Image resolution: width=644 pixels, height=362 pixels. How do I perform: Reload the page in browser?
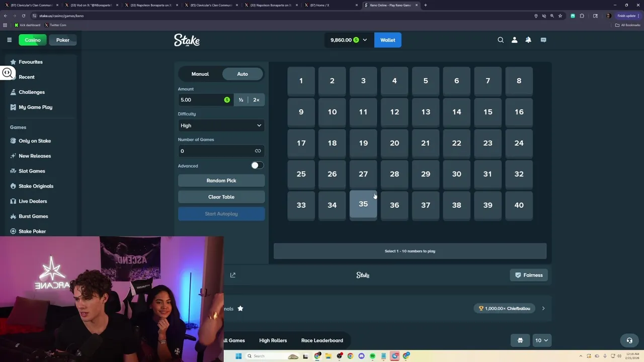pyautogui.click(x=23, y=16)
